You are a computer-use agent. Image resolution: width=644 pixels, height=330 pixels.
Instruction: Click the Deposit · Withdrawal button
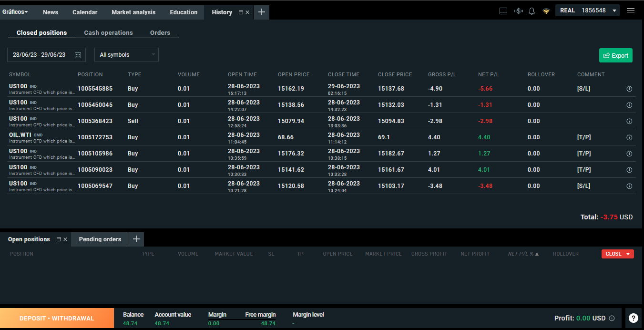[57, 318]
